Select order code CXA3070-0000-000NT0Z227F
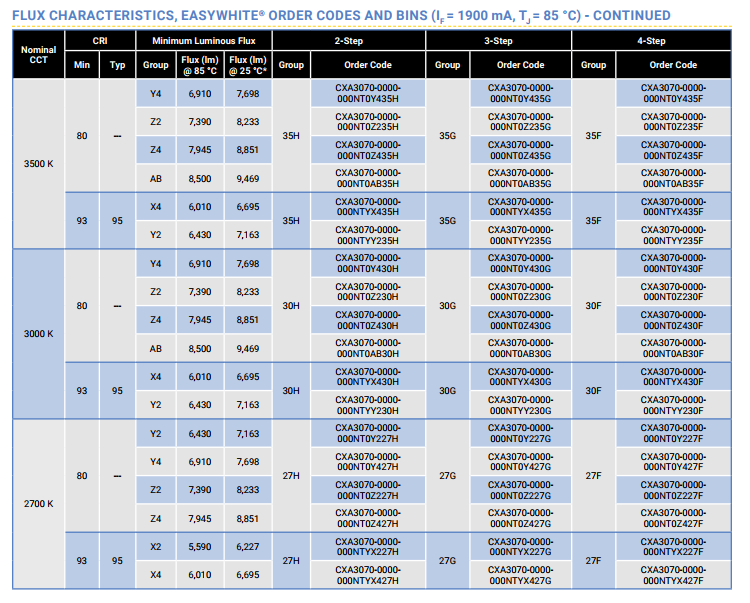This screenshot has width=750, height=603. click(673, 490)
